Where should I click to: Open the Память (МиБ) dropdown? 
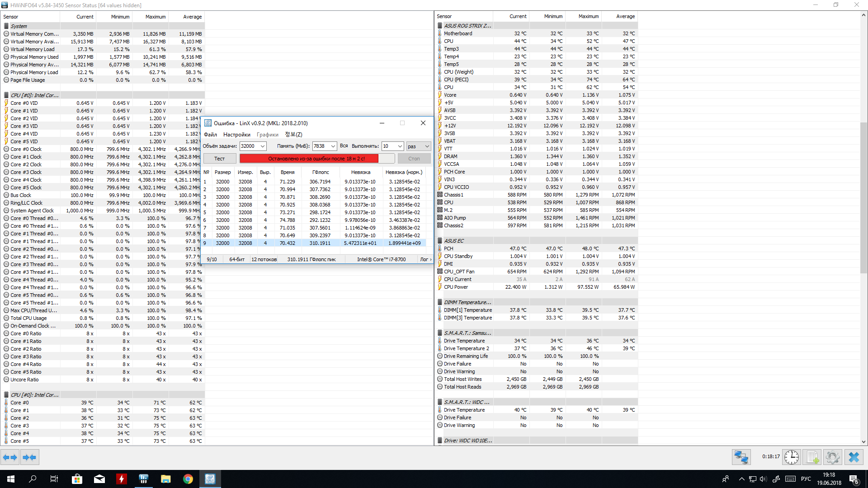333,146
